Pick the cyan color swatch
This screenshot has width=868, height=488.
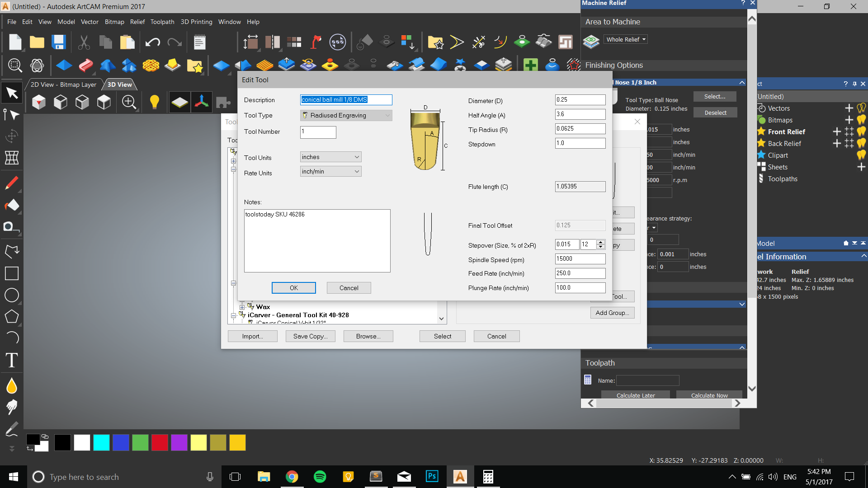[x=101, y=442]
